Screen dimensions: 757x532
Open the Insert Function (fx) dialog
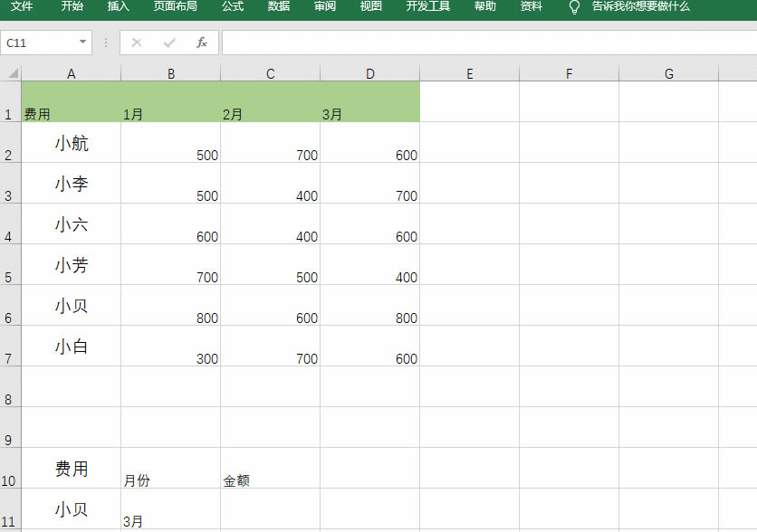(202, 42)
